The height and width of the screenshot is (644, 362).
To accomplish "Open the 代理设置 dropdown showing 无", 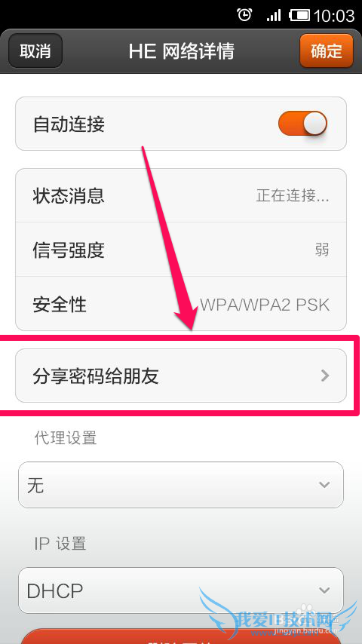I will [x=181, y=485].
